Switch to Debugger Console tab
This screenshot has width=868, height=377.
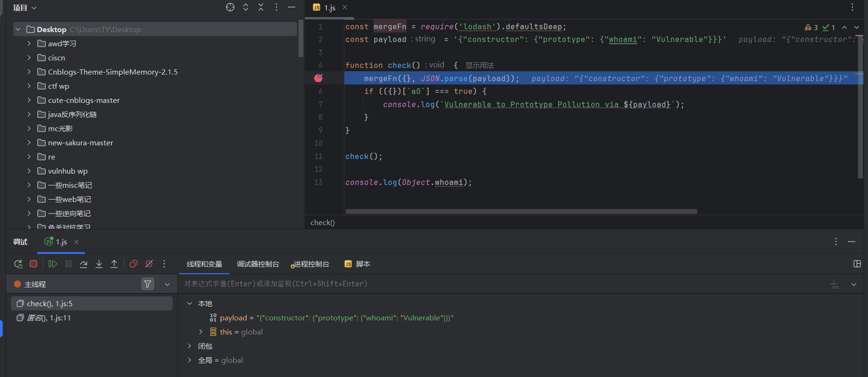point(258,264)
